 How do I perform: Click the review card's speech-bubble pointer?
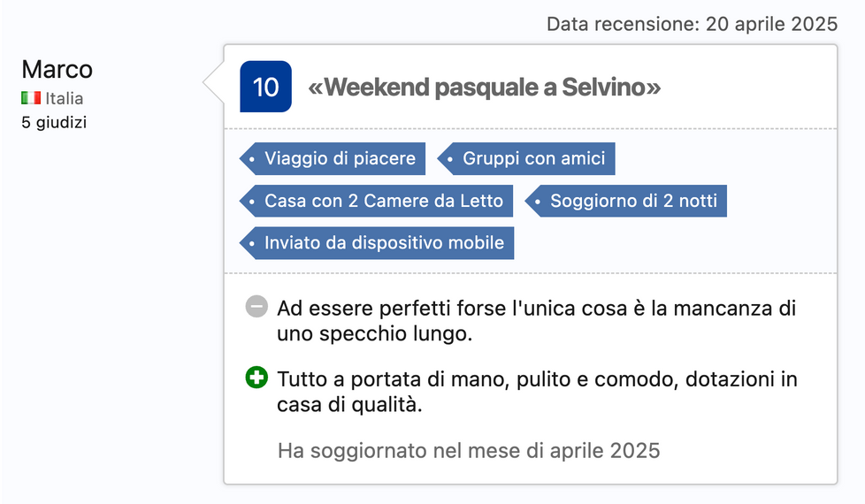tap(213, 84)
